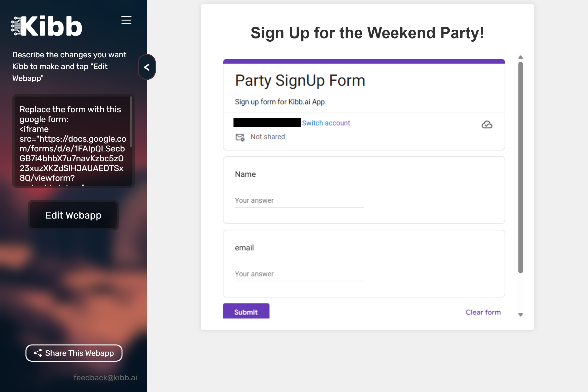Click the Edit Webapp button
588x392 pixels.
[x=73, y=215]
